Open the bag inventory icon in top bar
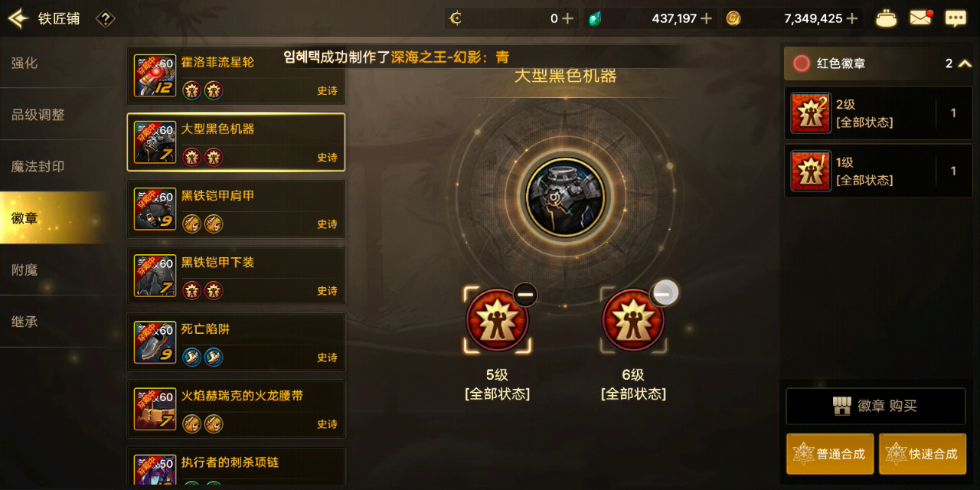The width and height of the screenshot is (980, 490). coord(887,18)
